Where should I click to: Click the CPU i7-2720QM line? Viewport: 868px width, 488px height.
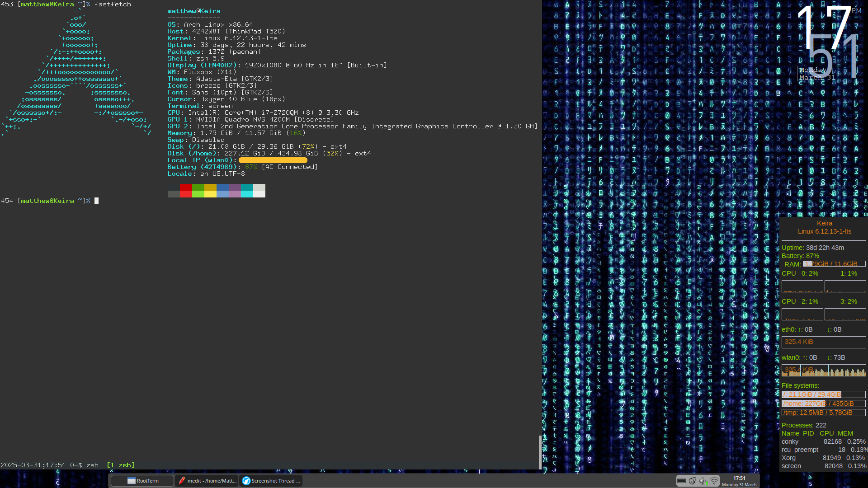coord(263,113)
